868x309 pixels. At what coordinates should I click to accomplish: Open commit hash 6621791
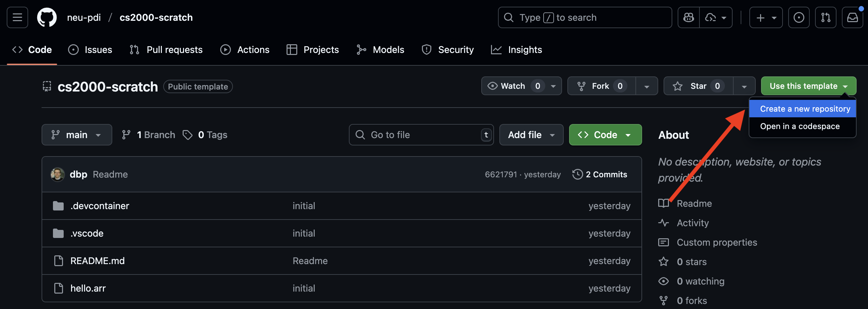pos(501,175)
